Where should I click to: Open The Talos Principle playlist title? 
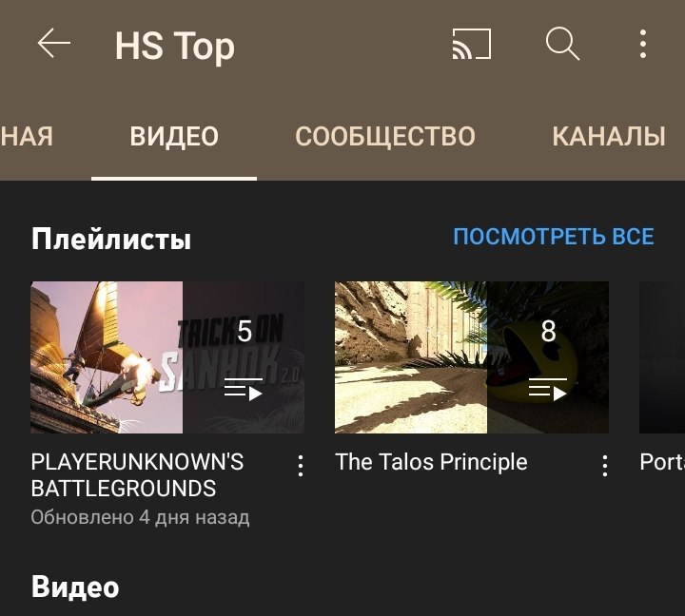pos(431,462)
